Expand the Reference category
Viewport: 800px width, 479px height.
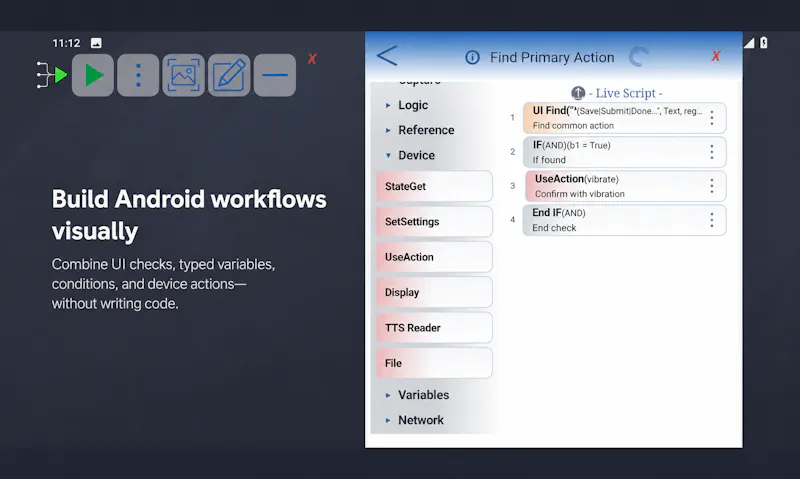[419, 130]
